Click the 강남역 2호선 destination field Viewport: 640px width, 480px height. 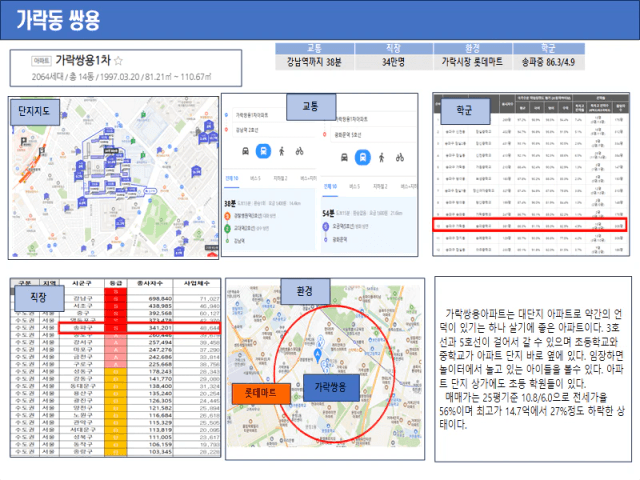pyautogui.click(x=273, y=130)
